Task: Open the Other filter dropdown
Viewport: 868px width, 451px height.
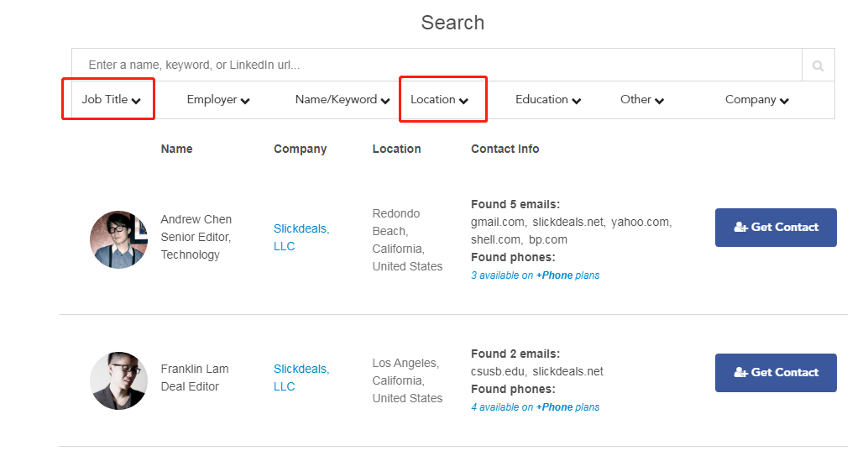Action: click(x=642, y=100)
